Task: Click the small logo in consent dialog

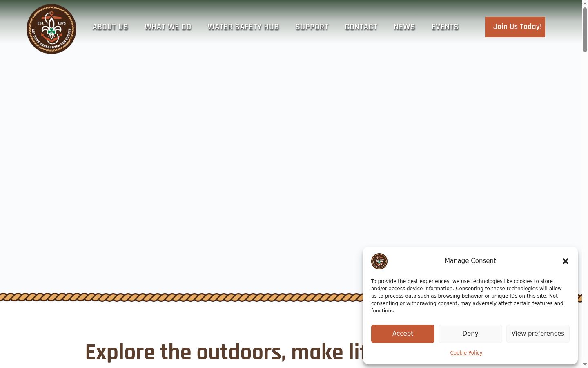Action: click(379, 261)
